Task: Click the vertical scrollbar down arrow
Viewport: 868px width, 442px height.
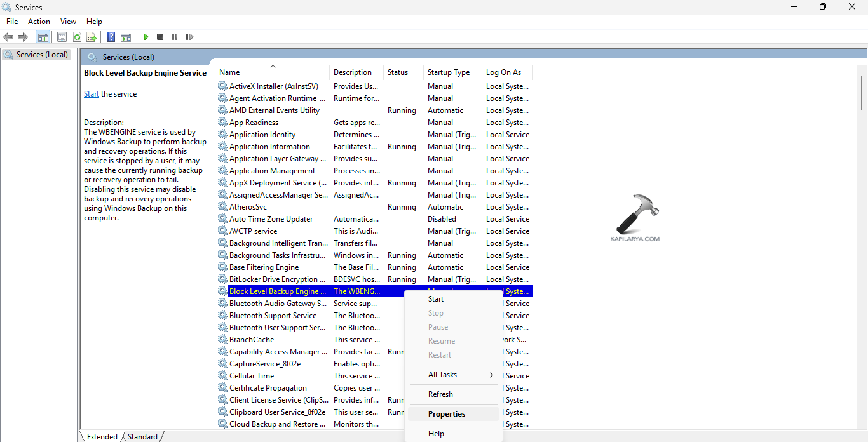Action: (862, 425)
